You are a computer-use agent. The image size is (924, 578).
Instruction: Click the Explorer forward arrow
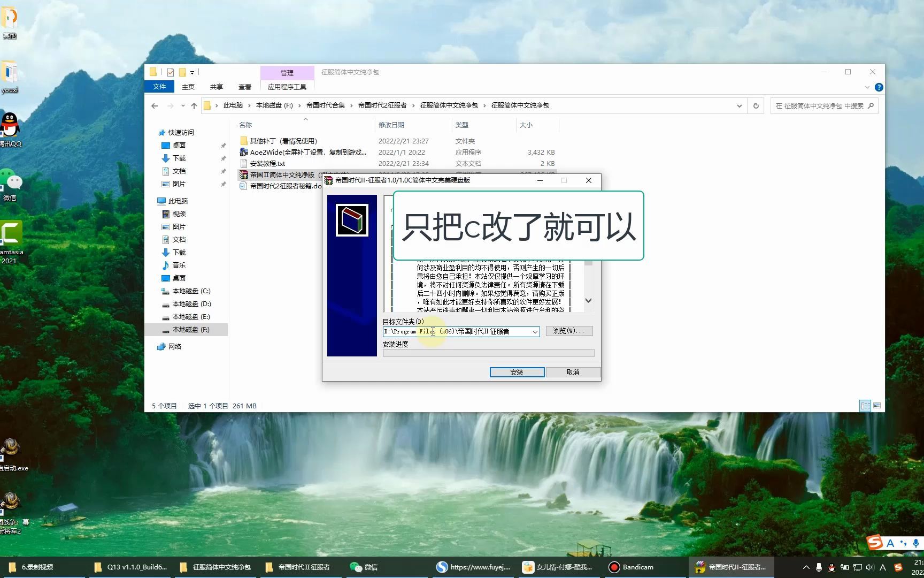pyautogui.click(x=171, y=106)
